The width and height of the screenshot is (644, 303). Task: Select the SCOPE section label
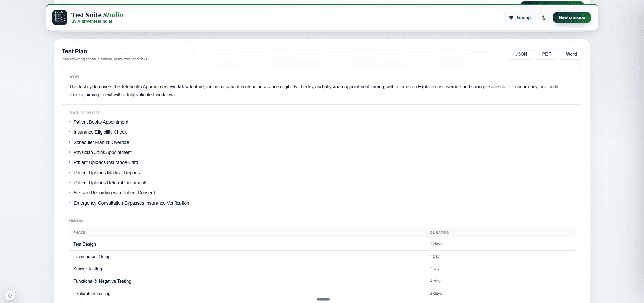click(x=74, y=77)
